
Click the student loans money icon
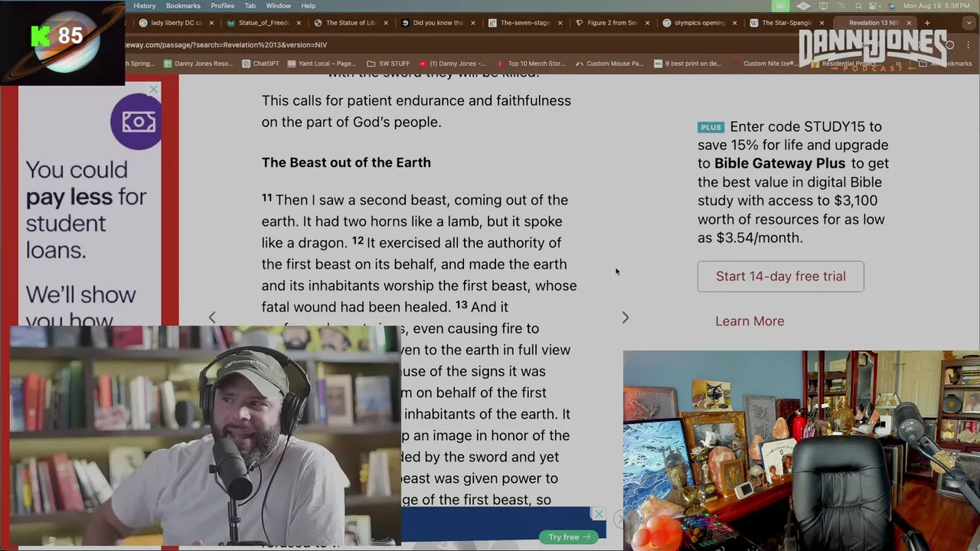[x=136, y=122]
